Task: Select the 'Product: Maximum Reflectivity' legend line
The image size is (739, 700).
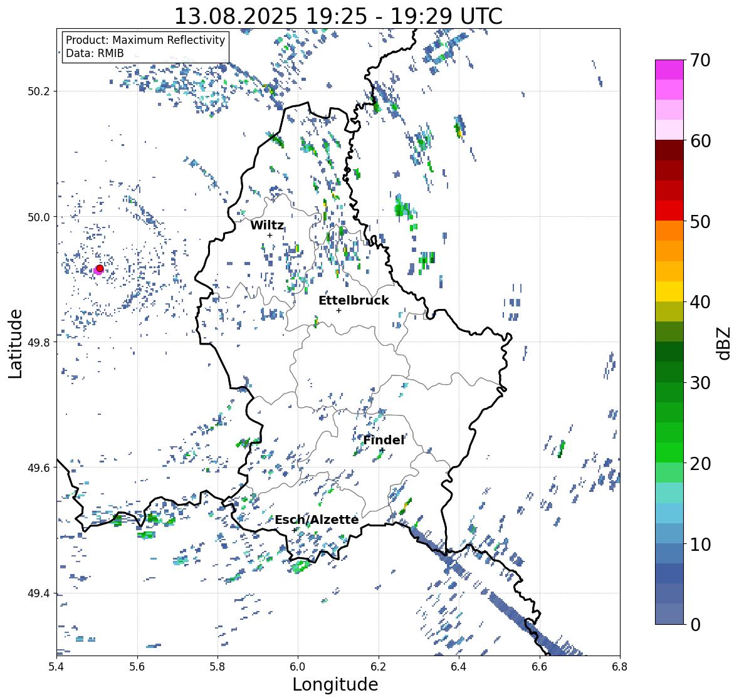Action: pyautogui.click(x=145, y=40)
